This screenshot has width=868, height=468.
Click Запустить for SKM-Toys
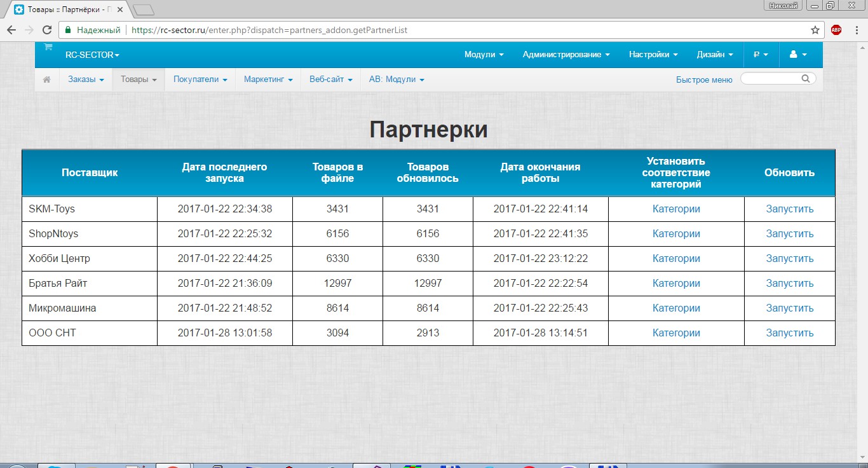pos(790,209)
